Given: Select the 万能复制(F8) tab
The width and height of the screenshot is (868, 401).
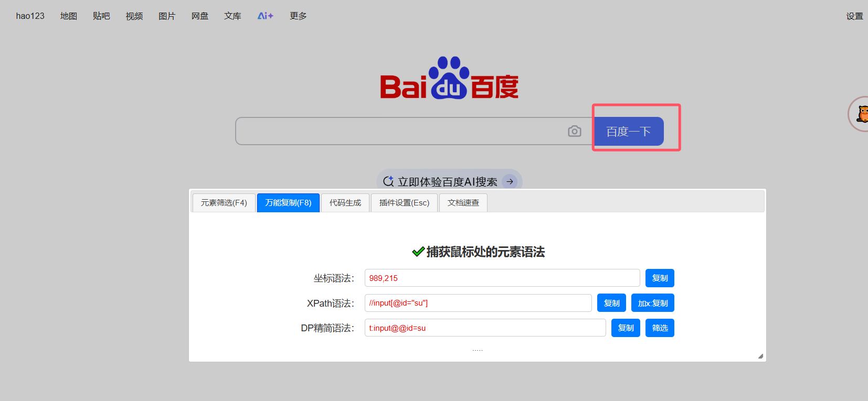Looking at the screenshot, I should (288, 203).
